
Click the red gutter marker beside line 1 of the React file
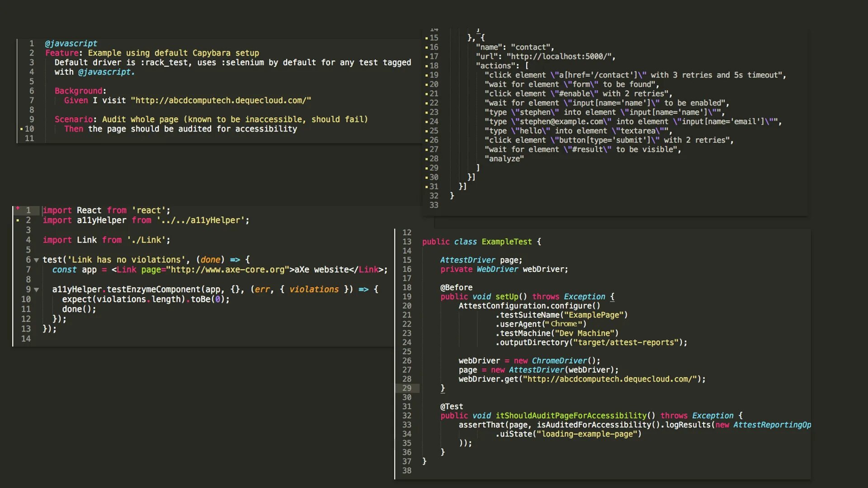18,209
